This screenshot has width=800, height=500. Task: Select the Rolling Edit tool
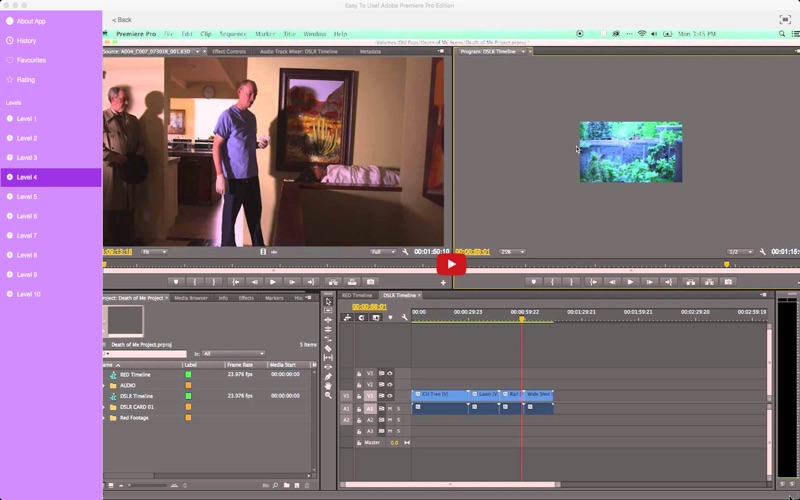pos(328,329)
